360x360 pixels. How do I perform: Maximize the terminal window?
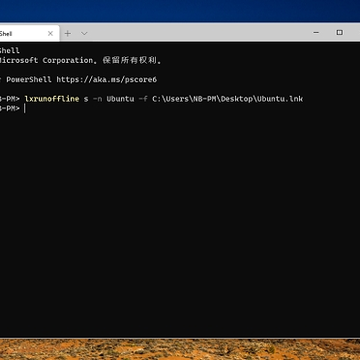point(339,33)
